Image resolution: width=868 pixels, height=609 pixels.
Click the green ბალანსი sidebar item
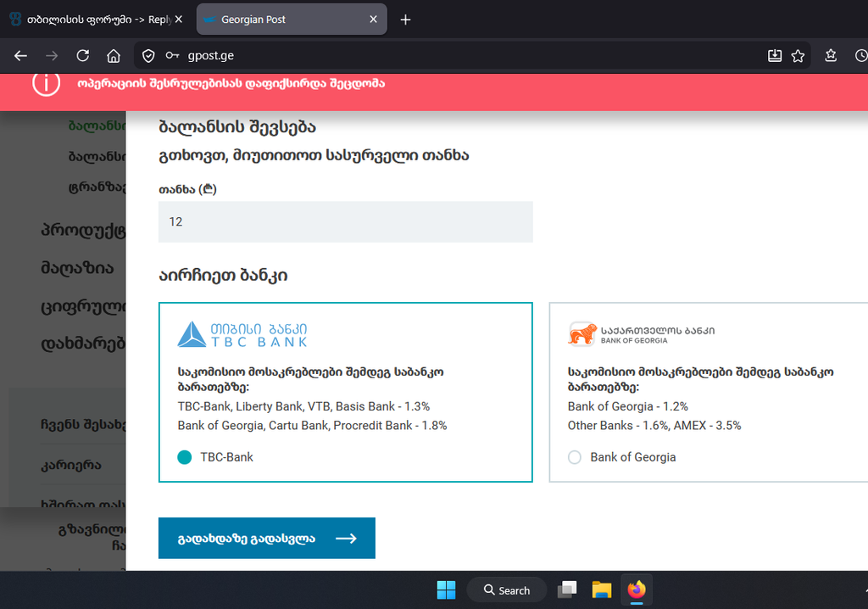[97, 126]
